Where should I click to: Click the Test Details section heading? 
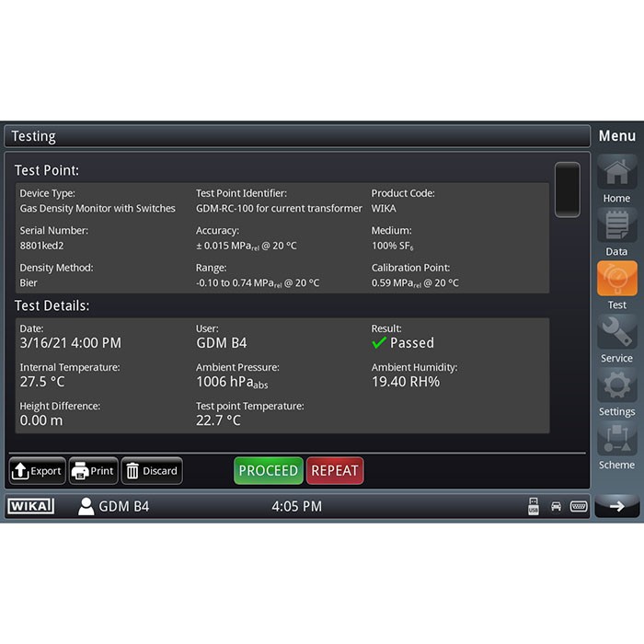[52, 305]
